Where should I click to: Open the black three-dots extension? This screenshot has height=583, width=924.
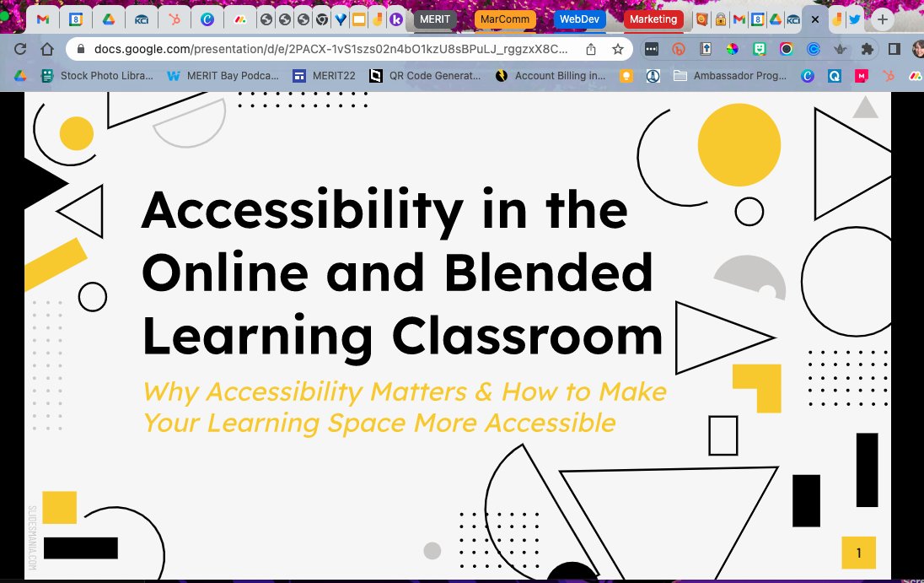point(651,49)
